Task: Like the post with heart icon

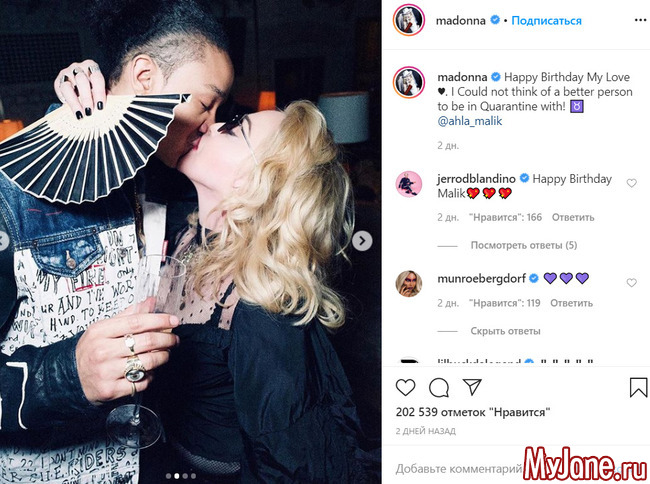Action: click(x=405, y=388)
